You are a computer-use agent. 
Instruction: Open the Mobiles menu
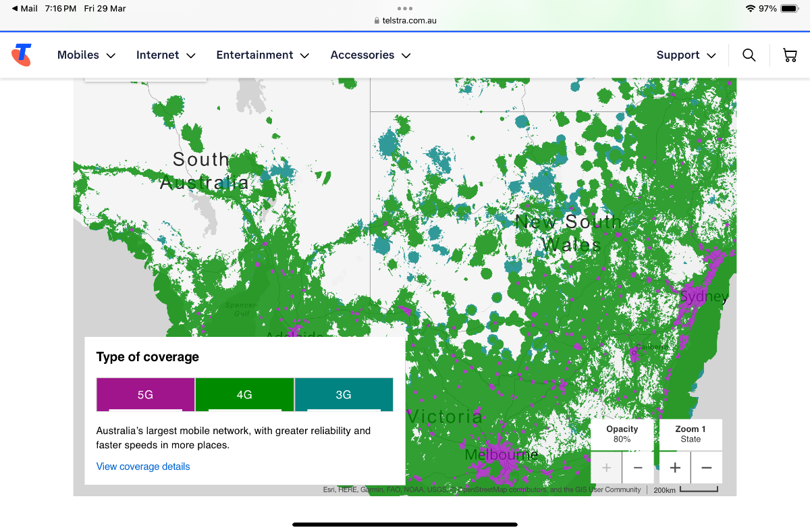[x=86, y=55]
